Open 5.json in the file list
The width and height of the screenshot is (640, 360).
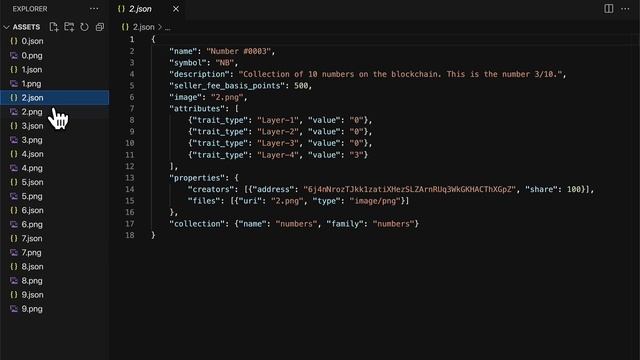[55, 182]
